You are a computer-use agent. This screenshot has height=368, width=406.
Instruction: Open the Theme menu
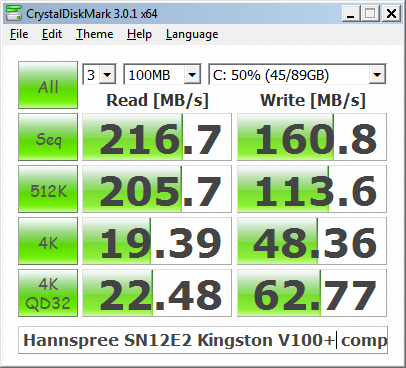[94, 34]
